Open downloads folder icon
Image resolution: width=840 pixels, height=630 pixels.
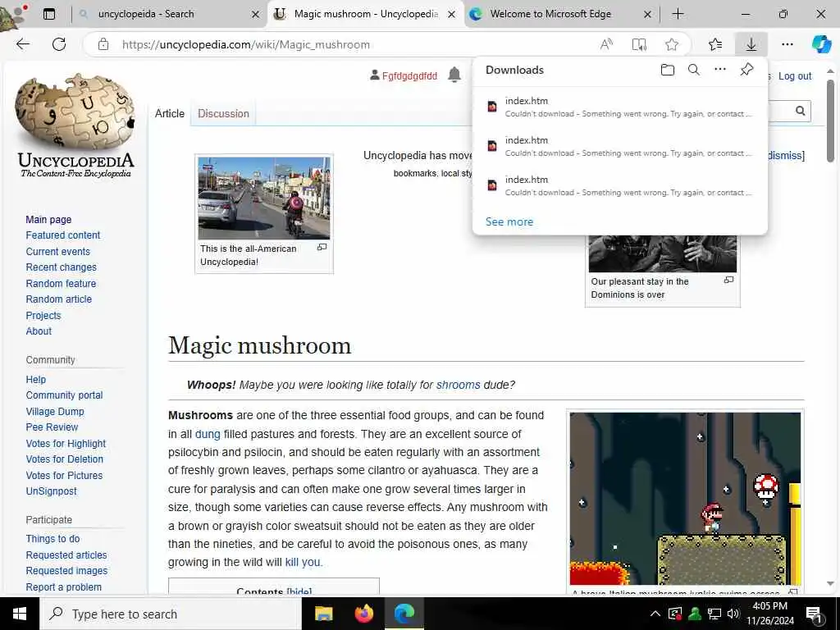[668, 70]
